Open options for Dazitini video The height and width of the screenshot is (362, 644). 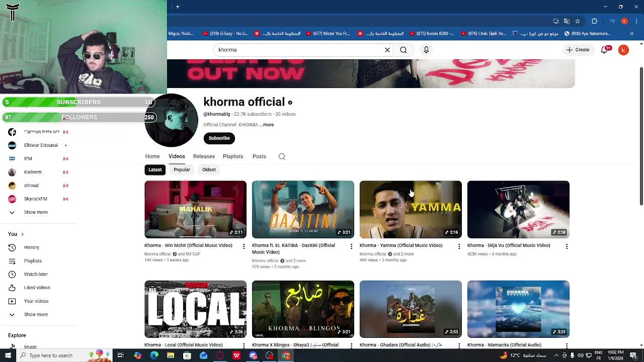tap(352, 246)
